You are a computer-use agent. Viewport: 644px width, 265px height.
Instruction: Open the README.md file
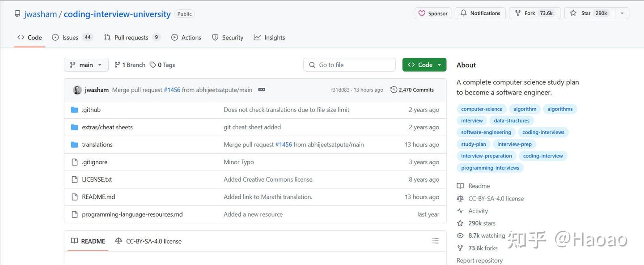[98, 197]
